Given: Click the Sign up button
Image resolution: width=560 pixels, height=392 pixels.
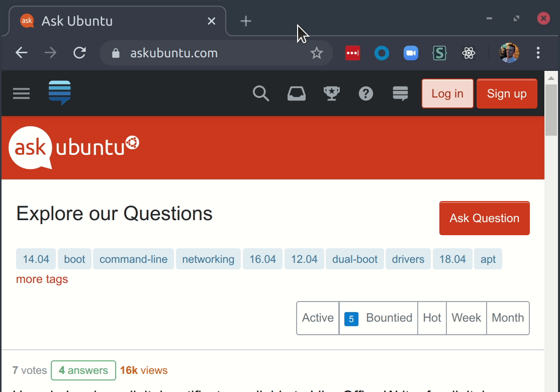Looking at the screenshot, I should [x=507, y=93].
